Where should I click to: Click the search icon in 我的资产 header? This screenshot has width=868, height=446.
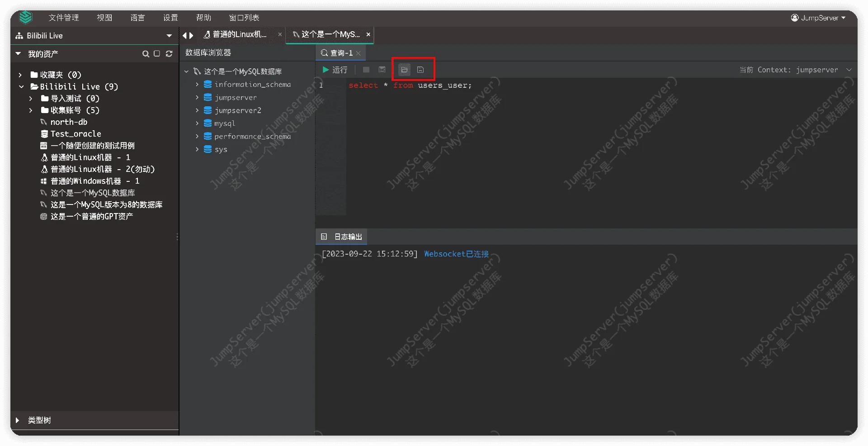coord(146,54)
